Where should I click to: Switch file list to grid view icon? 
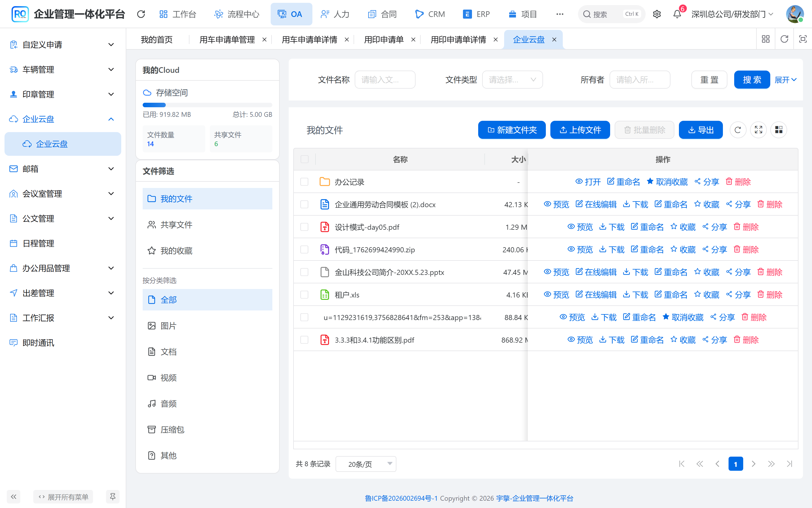[779, 130]
